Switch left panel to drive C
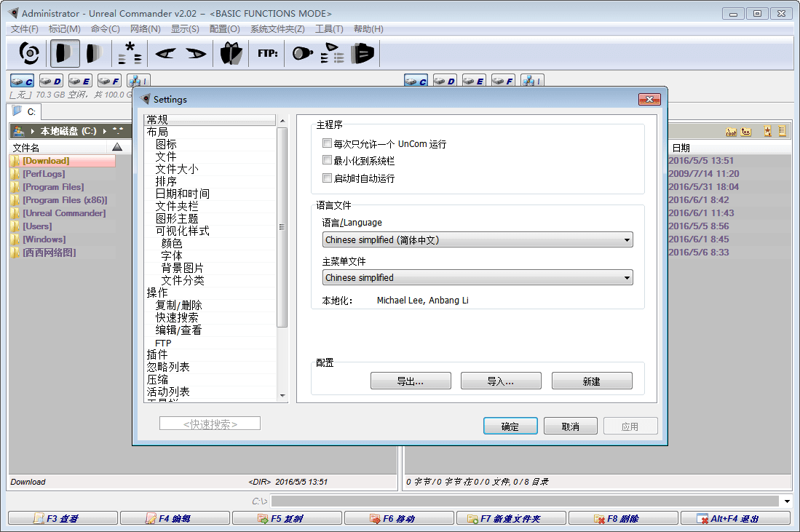800x532 pixels. (22, 81)
